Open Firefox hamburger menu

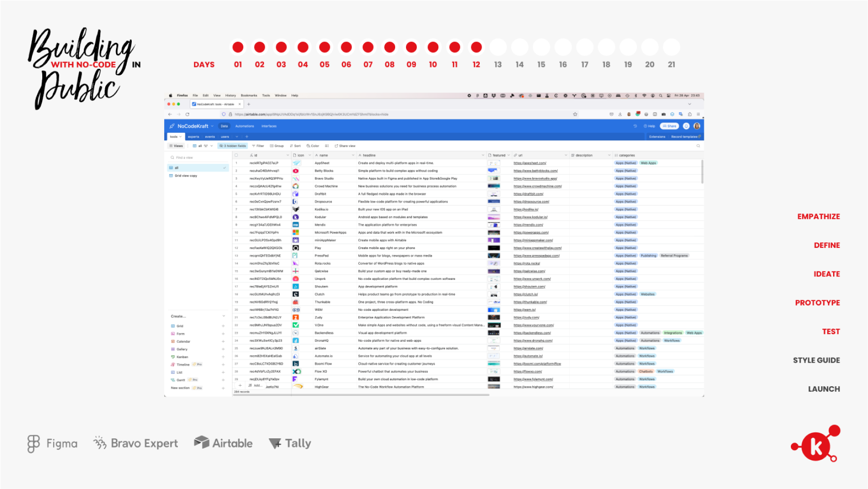pyautogui.click(x=698, y=114)
